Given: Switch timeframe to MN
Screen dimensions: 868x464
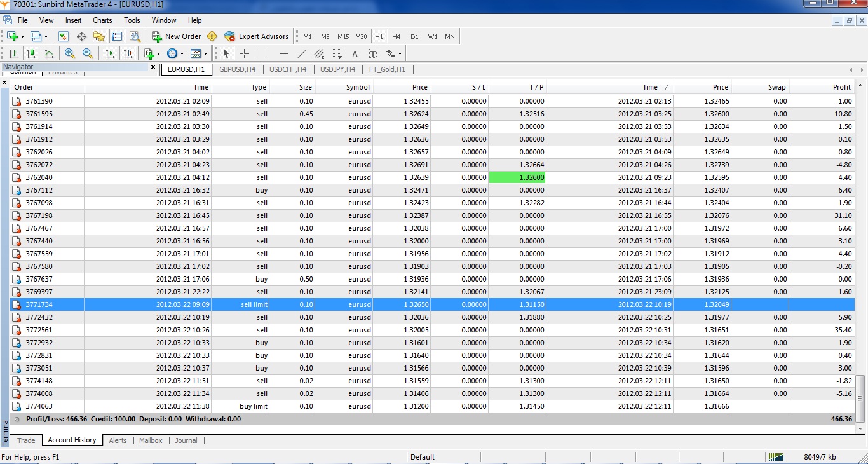Looking at the screenshot, I should (450, 36).
